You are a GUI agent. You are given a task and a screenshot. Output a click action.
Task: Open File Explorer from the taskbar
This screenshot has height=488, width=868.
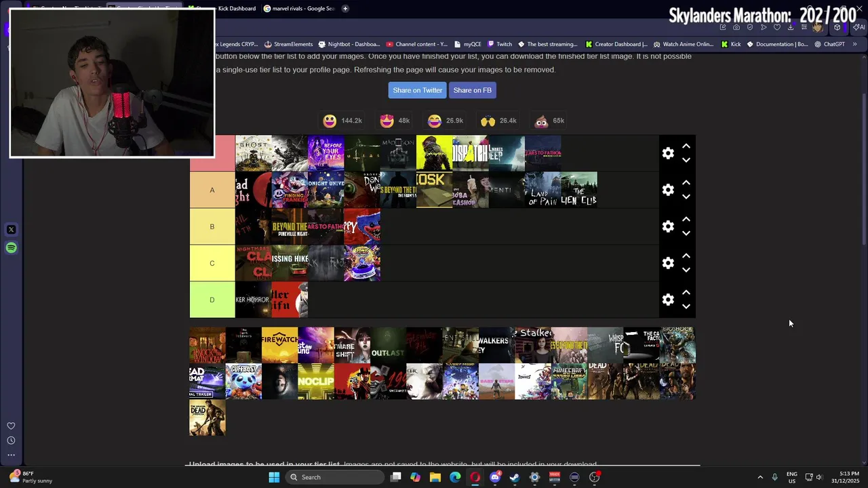[435, 477]
